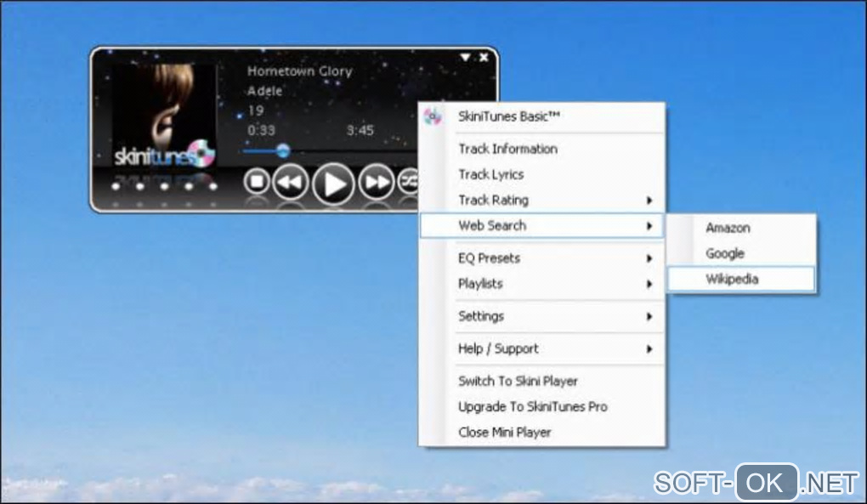Click the Stop playback button

point(257,181)
